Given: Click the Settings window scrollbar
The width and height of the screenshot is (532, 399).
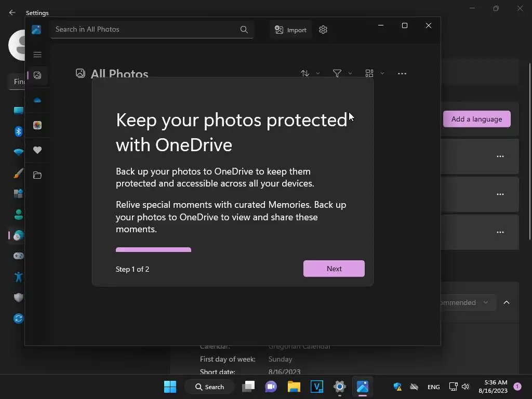Looking at the screenshot, I should coord(530,151).
